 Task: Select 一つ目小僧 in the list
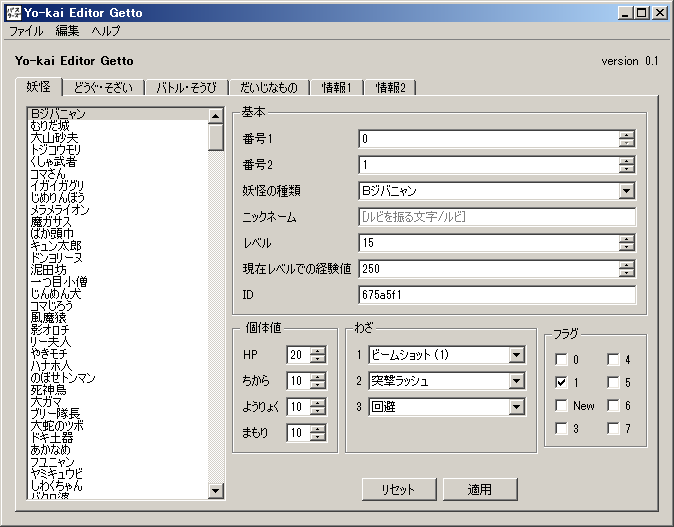coord(118,282)
